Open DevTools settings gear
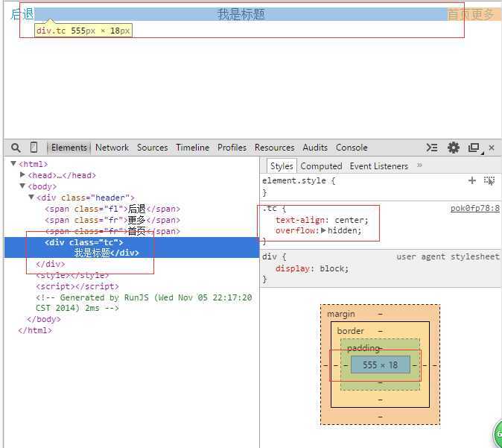 click(x=454, y=148)
